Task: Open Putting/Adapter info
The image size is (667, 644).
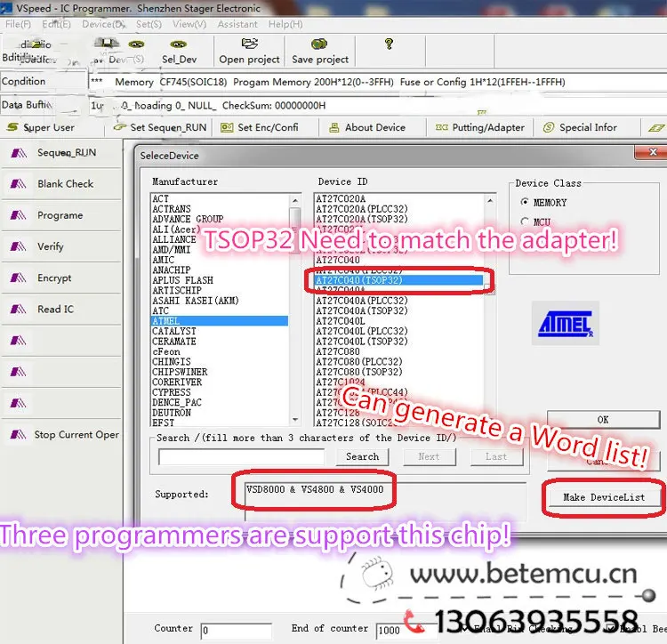Action: point(480,127)
